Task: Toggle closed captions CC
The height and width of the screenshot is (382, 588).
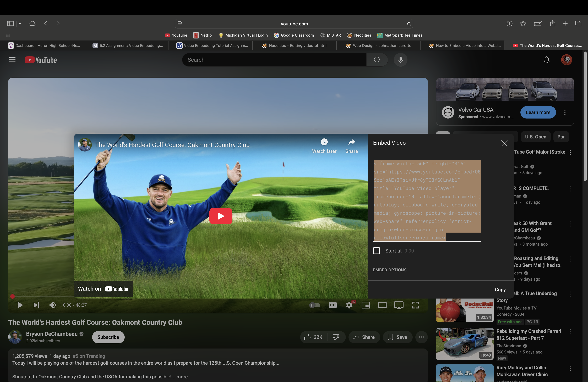Action: click(333, 305)
